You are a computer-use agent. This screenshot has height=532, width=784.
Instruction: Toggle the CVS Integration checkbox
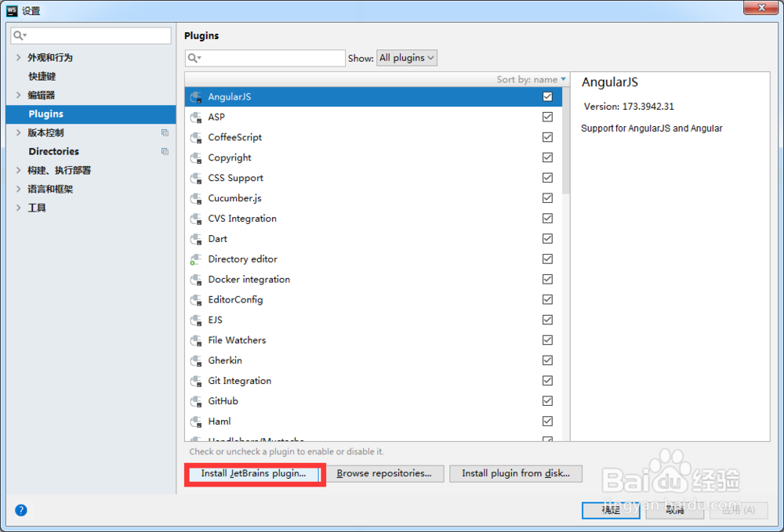(x=547, y=219)
